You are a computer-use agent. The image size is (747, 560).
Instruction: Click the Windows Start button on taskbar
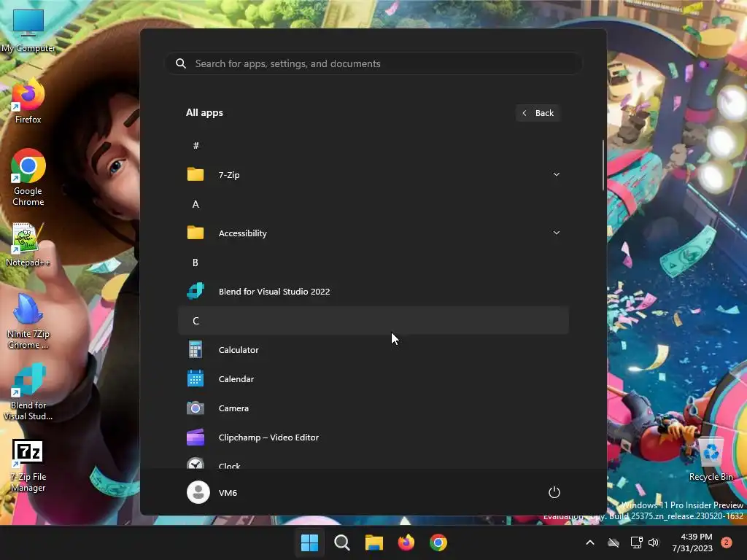309,542
